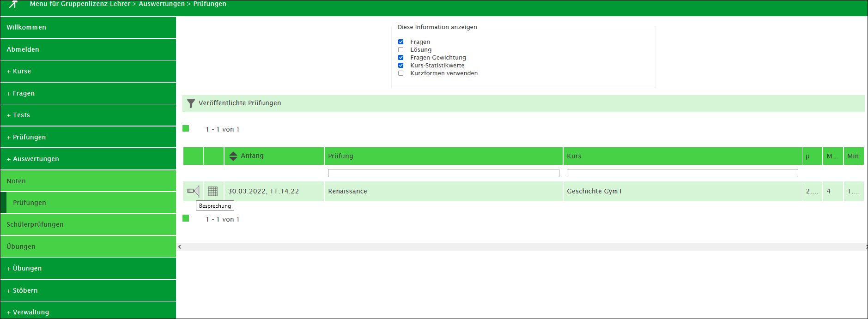
Task: Enable the Lösung checkbox
Action: (x=401, y=49)
